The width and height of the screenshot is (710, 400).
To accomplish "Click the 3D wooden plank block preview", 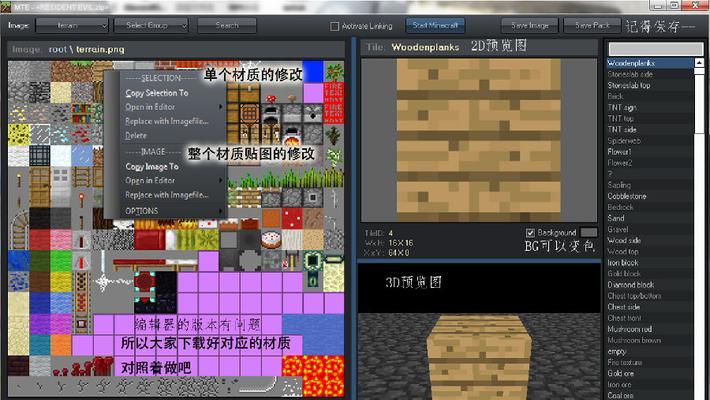I will 479,358.
